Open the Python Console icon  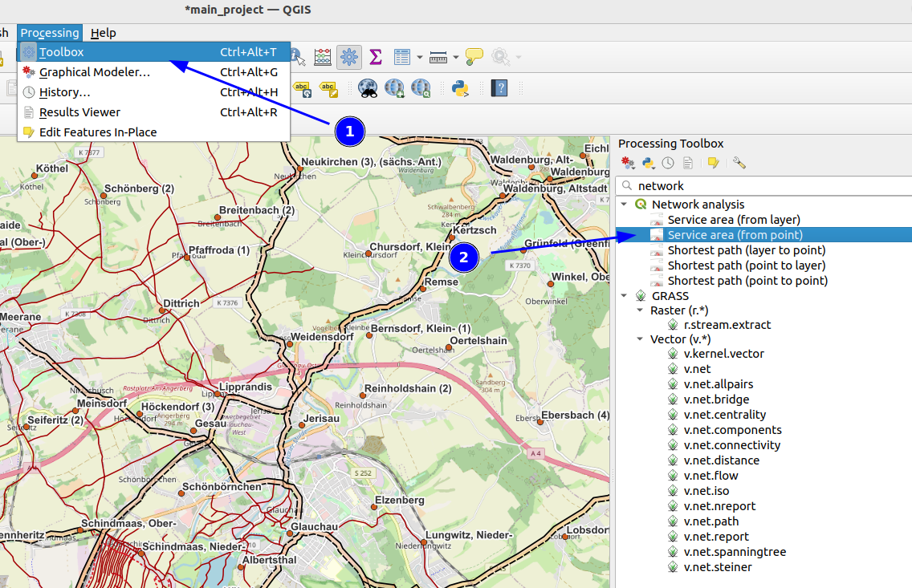pos(460,88)
